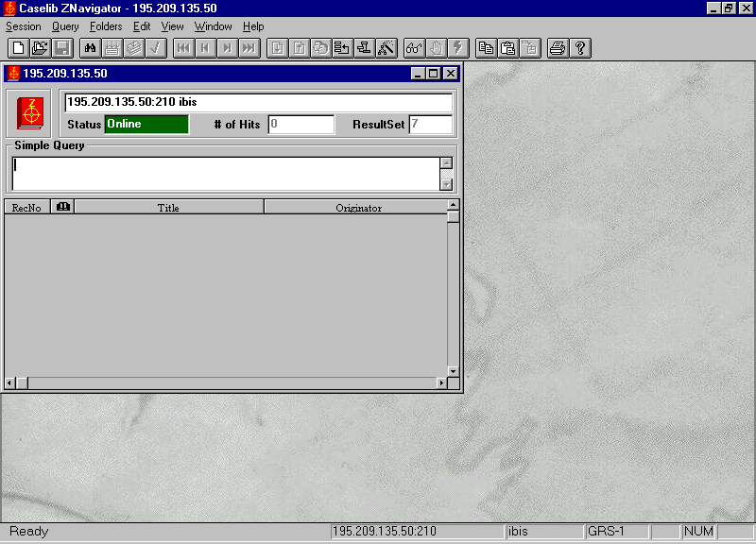
Task: Click the yellow-topped hierarchy toolbar icon
Action: [364, 48]
